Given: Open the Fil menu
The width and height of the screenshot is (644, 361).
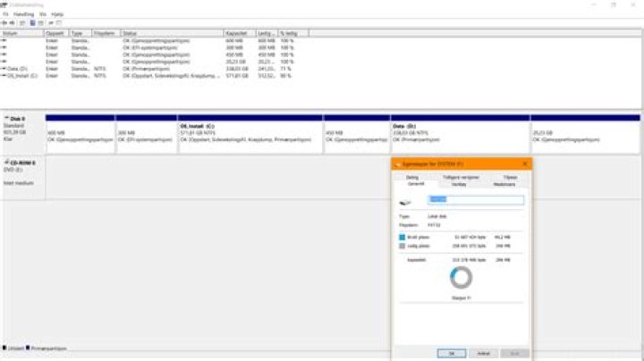Looking at the screenshot, I should [x=5, y=14].
